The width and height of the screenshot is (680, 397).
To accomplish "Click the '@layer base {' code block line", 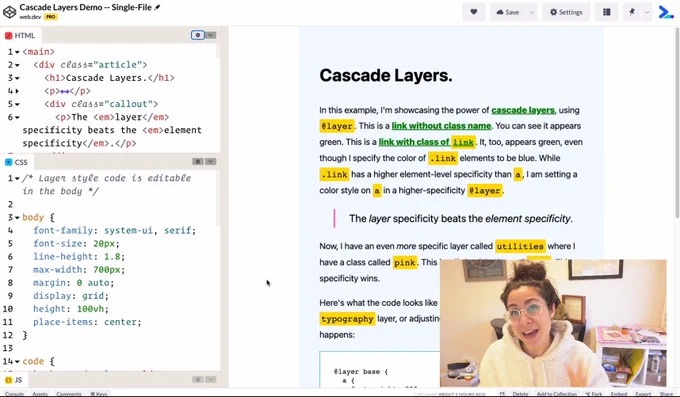I will coord(361,371).
